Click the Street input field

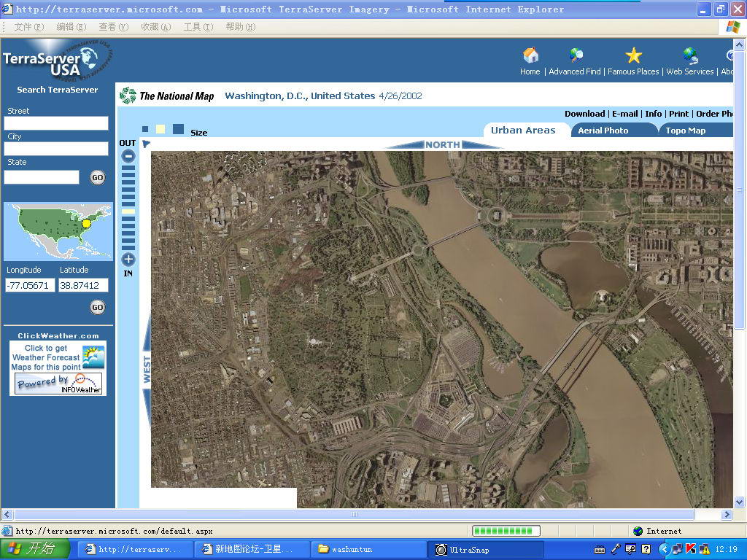point(56,123)
